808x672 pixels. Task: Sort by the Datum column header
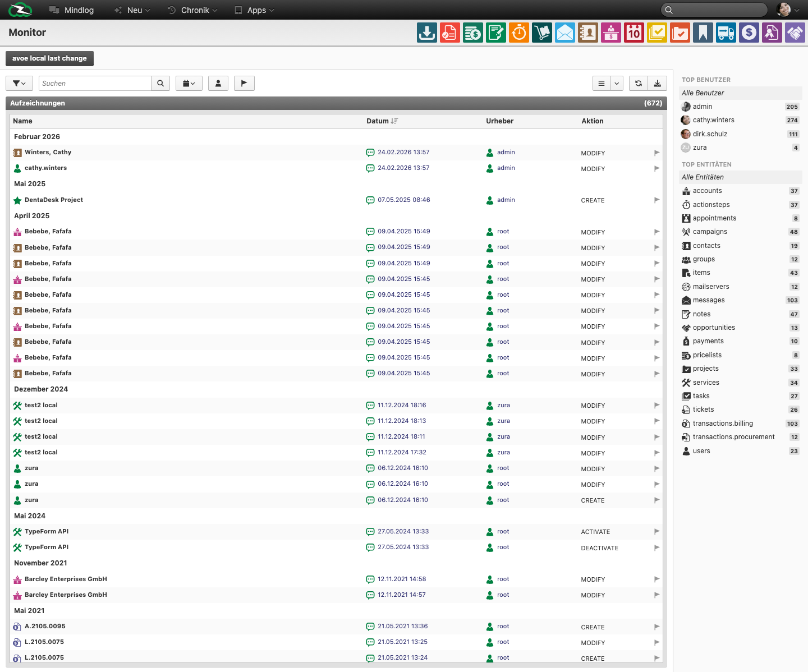click(x=382, y=121)
